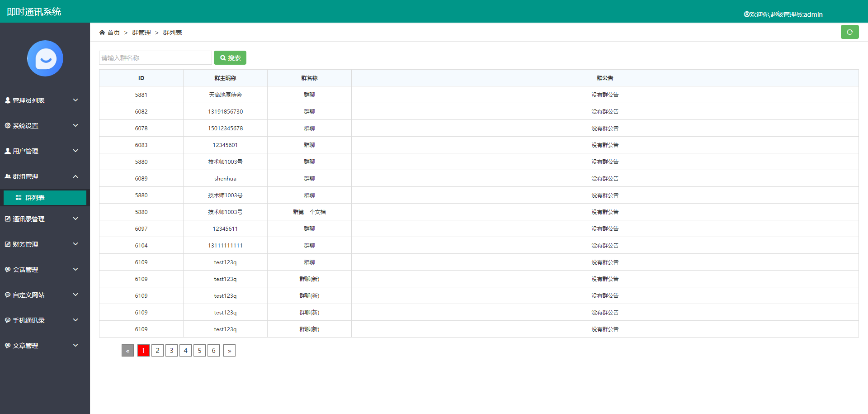Click the 搜索 search button
Screen dimensions: 868x414
[230, 57]
